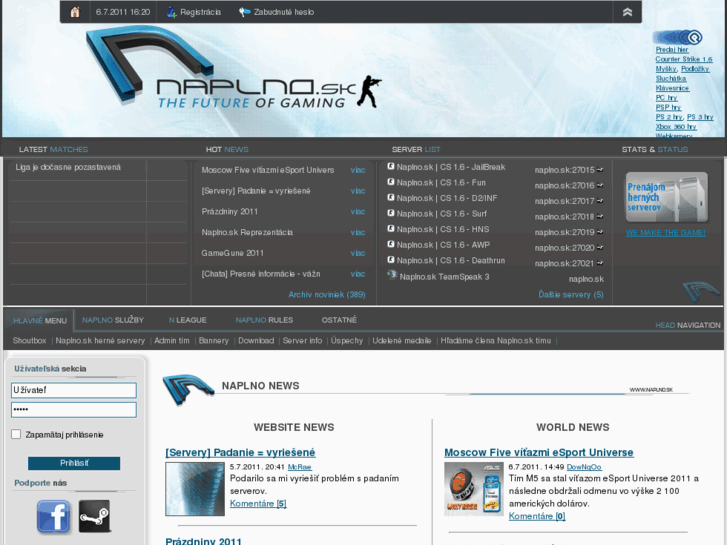Screen dimensions: 727x545
Task: Open WE MAKE THE GAME! link
Action: pos(666,233)
